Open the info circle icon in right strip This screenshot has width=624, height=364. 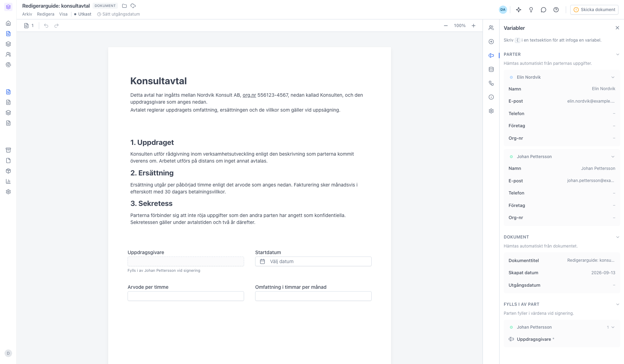[491, 97]
